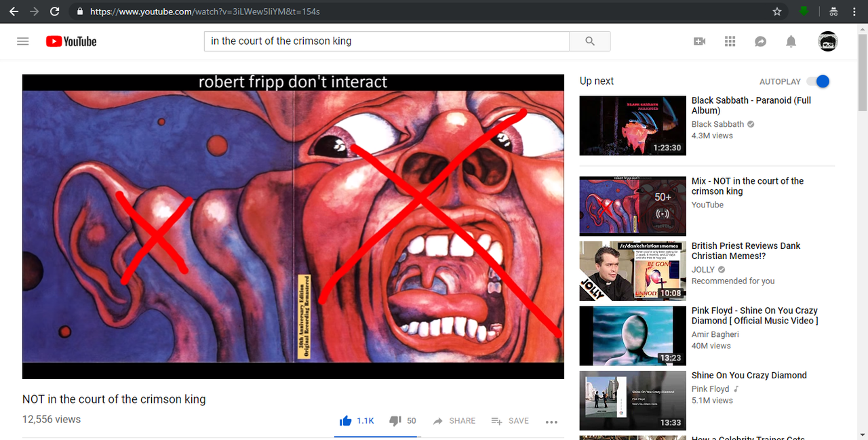868x440 pixels.
Task: Click the 4.3M views text
Action: click(712, 136)
